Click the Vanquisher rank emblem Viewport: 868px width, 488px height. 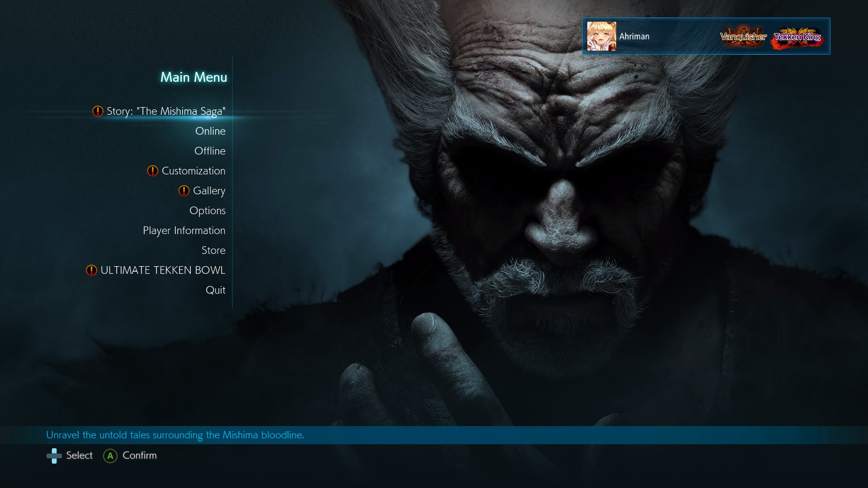[x=743, y=37]
